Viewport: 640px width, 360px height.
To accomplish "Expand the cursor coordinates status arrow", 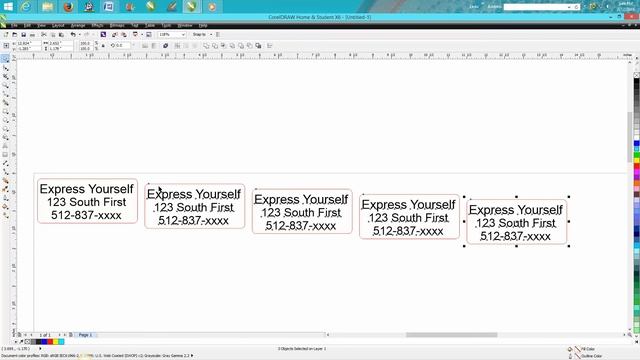I will pos(40,349).
